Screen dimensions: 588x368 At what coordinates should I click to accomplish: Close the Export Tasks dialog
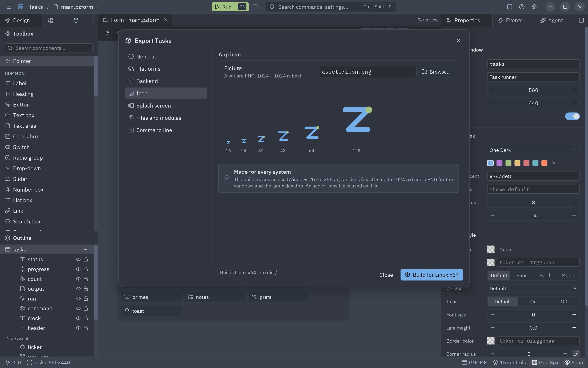click(458, 40)
